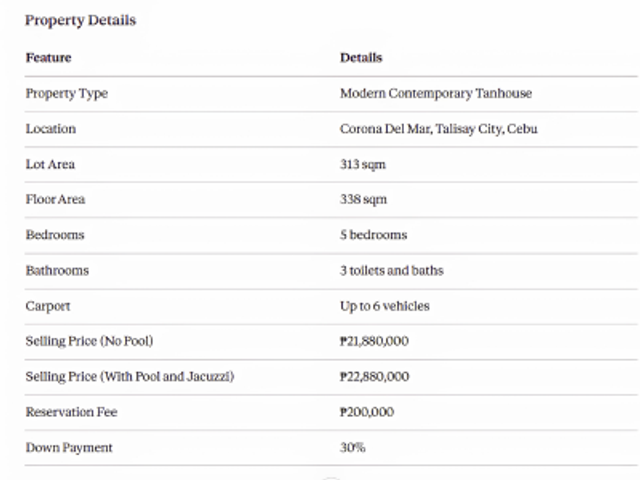Click the Property Type row label

tap(67, 93)
